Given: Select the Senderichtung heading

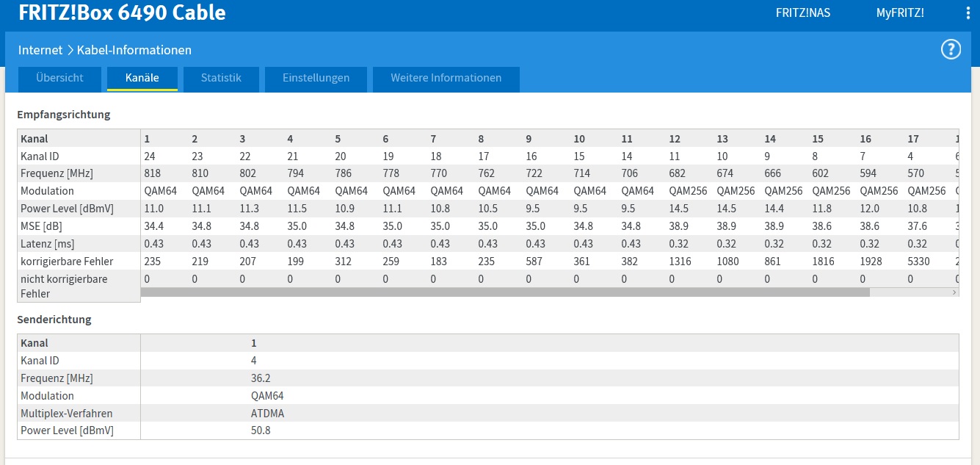Looking at the screenshot, I should (x=54, y=320).
